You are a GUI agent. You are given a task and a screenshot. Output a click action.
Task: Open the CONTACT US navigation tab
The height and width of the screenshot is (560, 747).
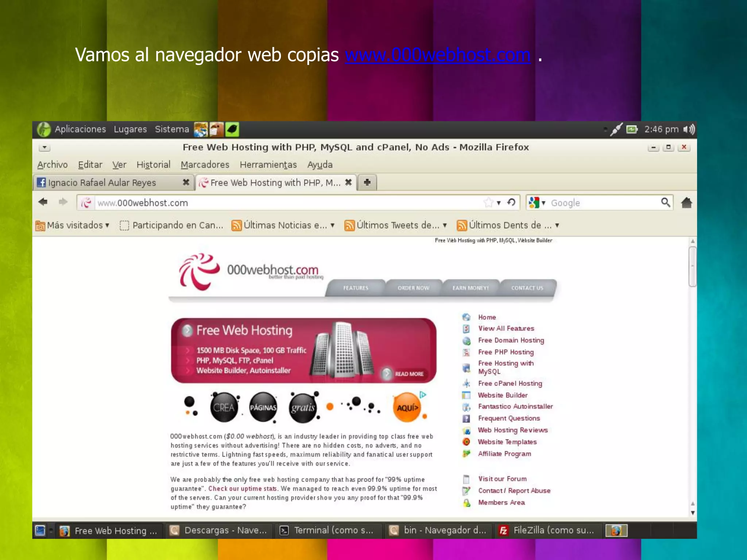coord(527,288)
